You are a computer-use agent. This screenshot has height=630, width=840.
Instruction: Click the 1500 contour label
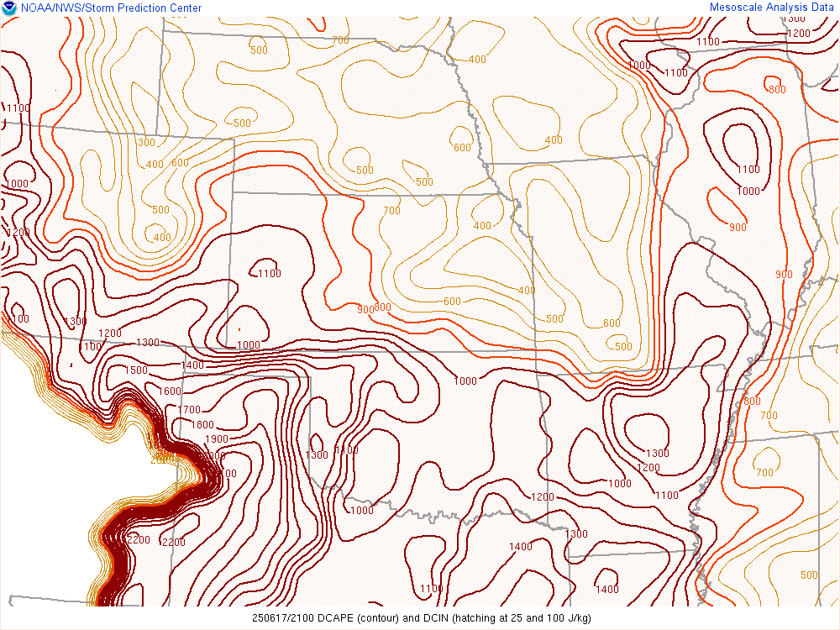tap(135, 370)
